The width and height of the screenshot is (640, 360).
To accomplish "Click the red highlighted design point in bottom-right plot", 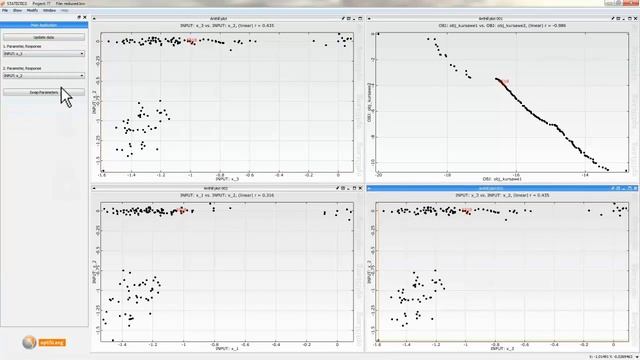I will [x=467, y=211].
